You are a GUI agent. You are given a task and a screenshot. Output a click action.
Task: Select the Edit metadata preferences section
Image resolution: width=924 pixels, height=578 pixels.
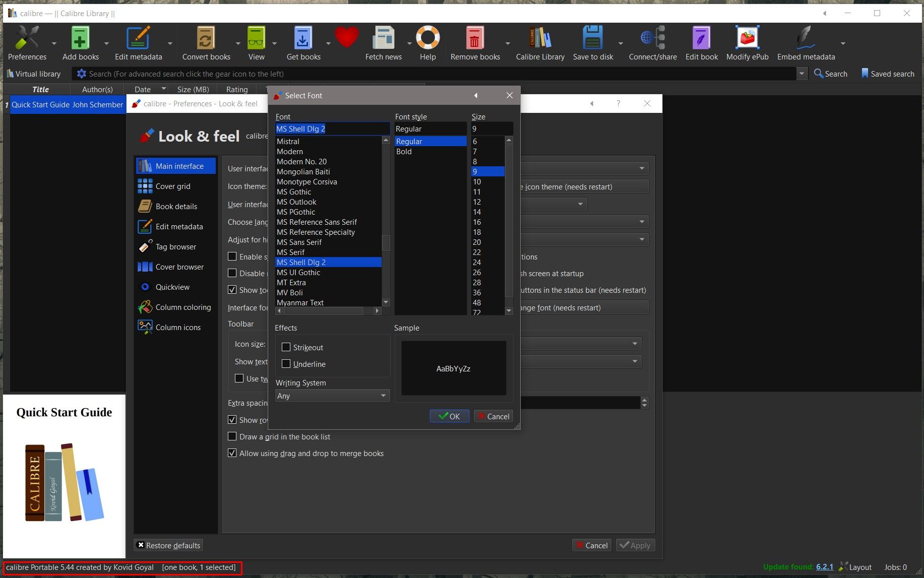175,226
